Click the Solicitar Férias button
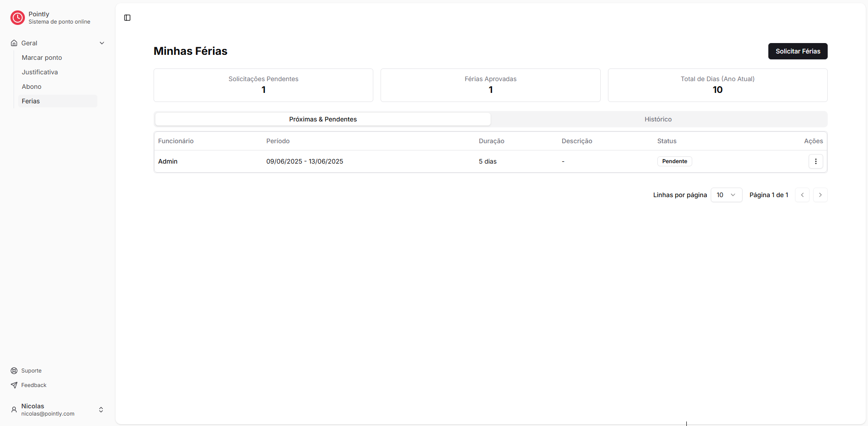The image size is (868, 426). point(798,51)
